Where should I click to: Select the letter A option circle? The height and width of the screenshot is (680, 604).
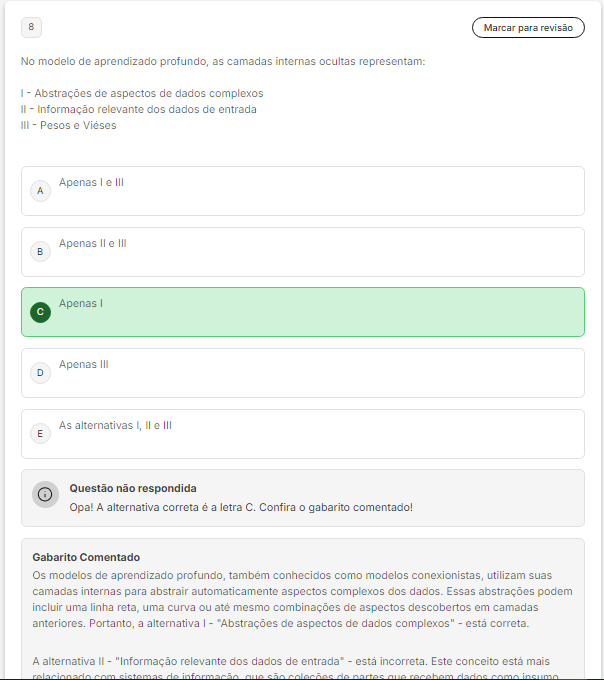click(40, 190)
